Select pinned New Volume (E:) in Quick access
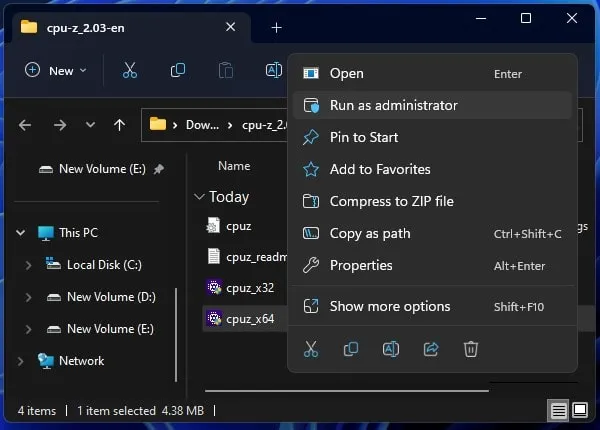The image size is (600, 430). (102, 169)
